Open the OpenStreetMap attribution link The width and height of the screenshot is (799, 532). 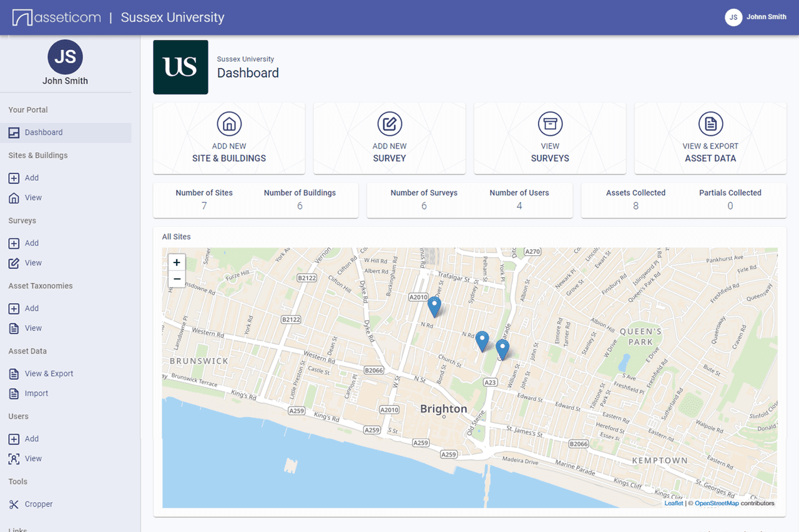716,503
